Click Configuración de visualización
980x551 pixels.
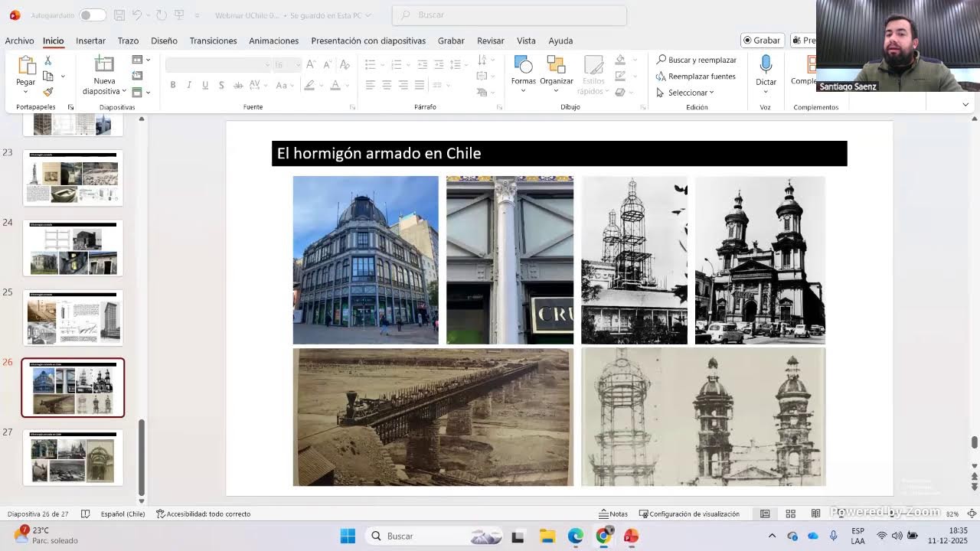click(x=689, y=514)
